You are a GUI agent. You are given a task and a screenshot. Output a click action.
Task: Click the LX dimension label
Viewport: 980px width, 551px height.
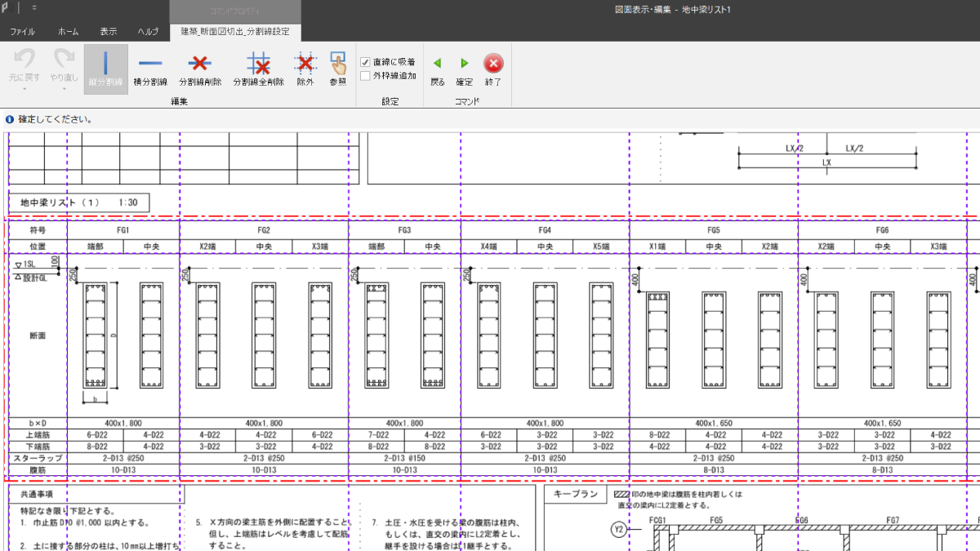point(826,163)
